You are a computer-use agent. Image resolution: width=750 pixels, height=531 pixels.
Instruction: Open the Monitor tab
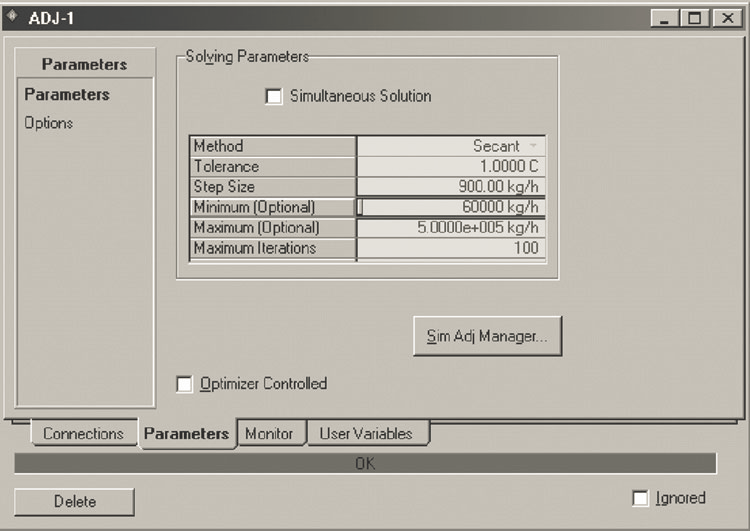pyautogui.click(x=269, y=434)
